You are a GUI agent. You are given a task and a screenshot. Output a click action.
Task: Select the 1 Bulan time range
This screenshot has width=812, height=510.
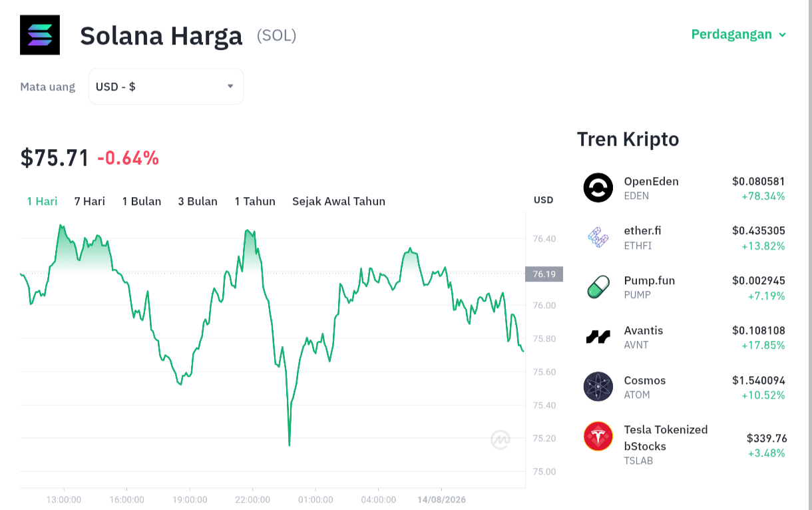[141, 201]
